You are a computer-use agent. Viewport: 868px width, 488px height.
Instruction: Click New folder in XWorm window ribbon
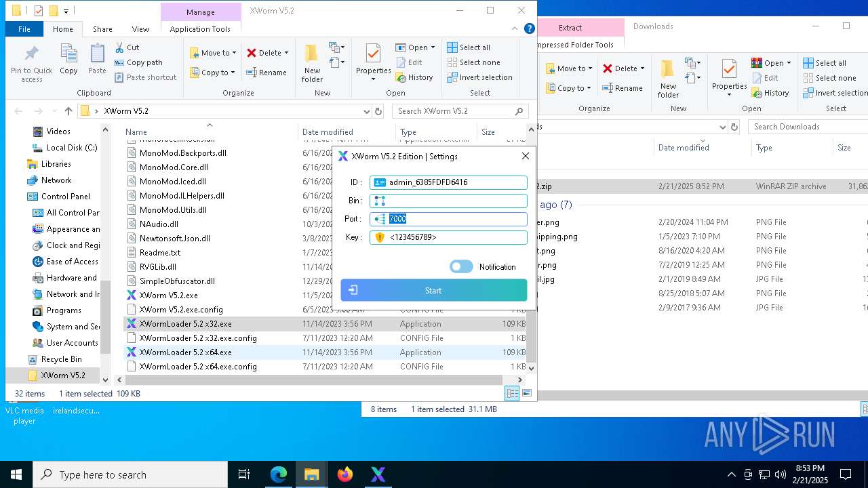312,64
